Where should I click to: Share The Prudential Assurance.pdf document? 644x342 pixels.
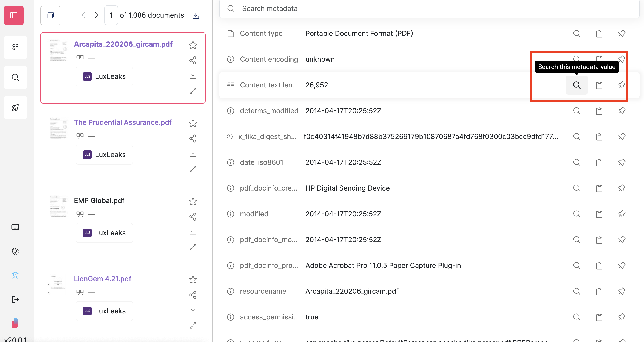tap(193, 139)
